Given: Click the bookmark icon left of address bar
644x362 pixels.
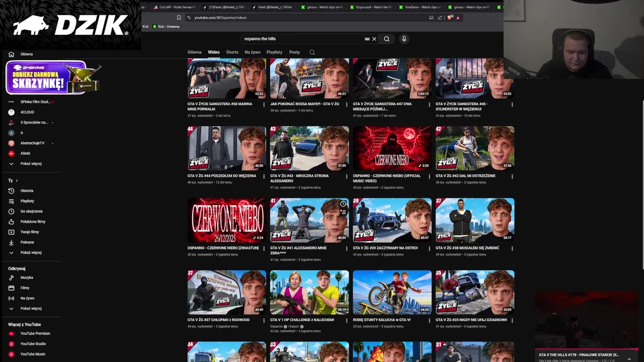Looking at the screenshot, I should 179,18.
